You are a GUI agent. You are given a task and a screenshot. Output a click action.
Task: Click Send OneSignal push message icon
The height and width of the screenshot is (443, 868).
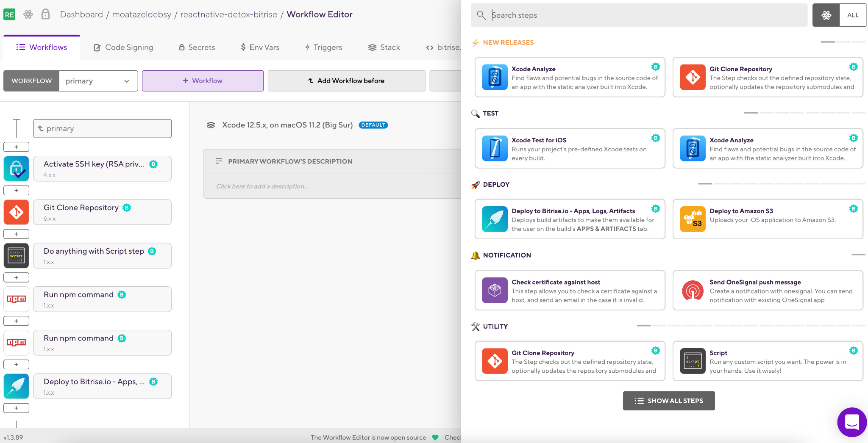[x=693, y=290]
